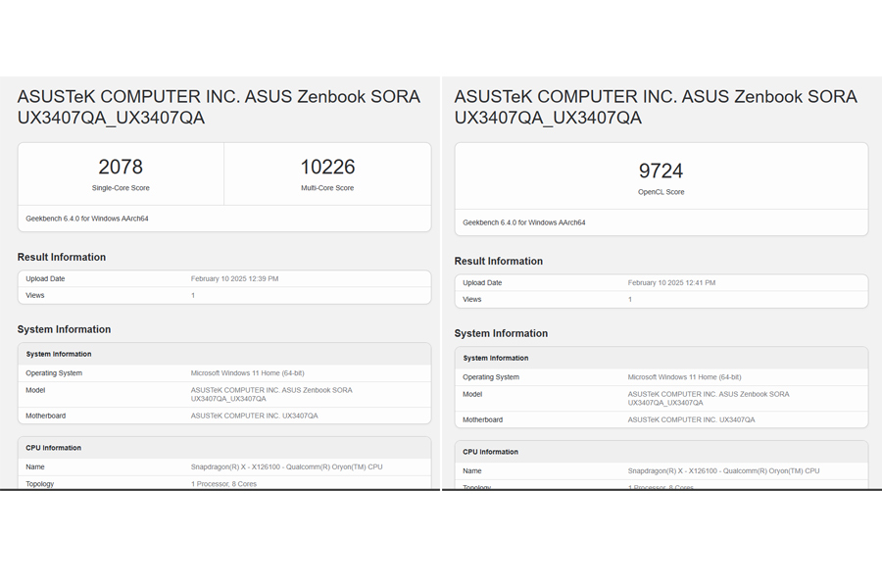The width and height of the screenshot is (882, 588).
Task: Select Motherboard value 'ASUSTeK COMPUTER INC. UX3407QA' on OpenCL page
Action: 691,419
